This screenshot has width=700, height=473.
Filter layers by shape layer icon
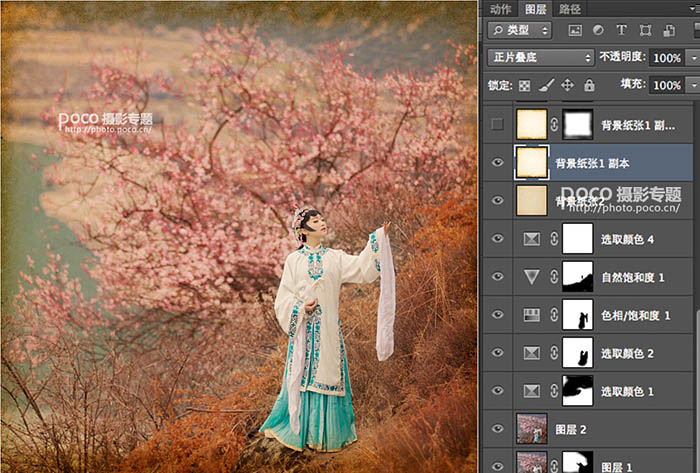[645, 30]
